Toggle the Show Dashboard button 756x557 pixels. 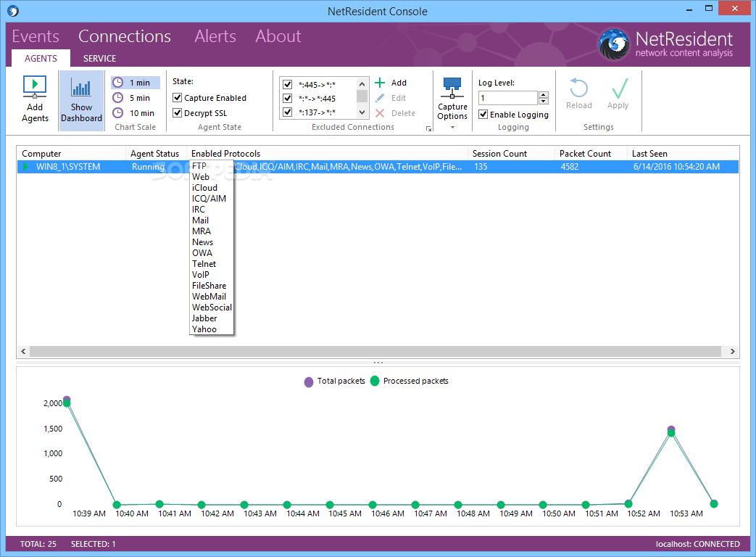(x=81, y=100)
